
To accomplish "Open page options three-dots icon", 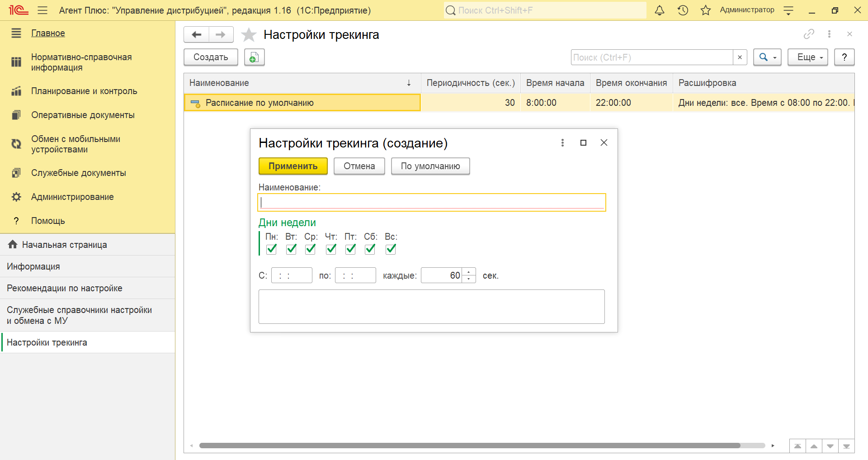I will pyautogui.click(x=829, y=34).
